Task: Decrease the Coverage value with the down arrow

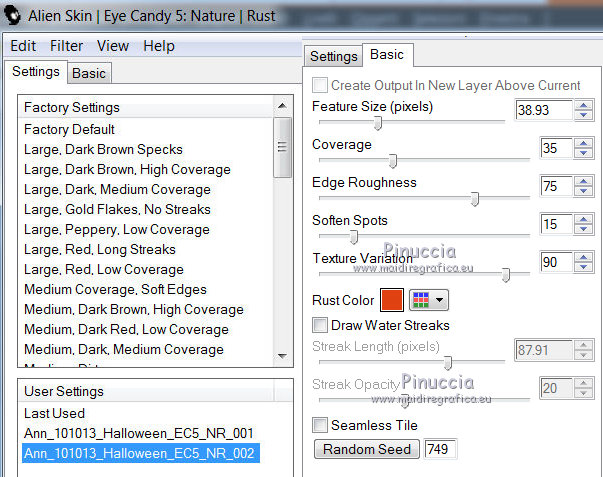Action: 583,153
